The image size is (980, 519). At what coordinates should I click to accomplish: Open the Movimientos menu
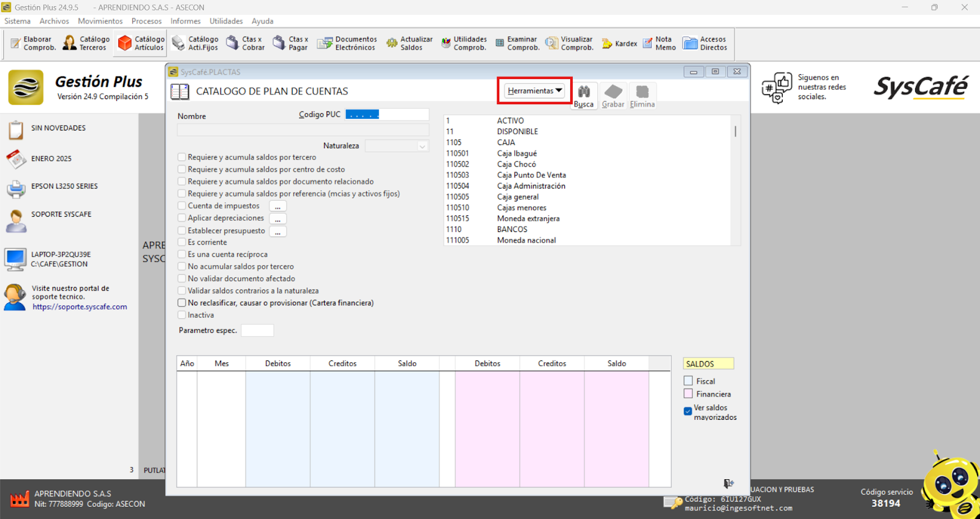100,21
